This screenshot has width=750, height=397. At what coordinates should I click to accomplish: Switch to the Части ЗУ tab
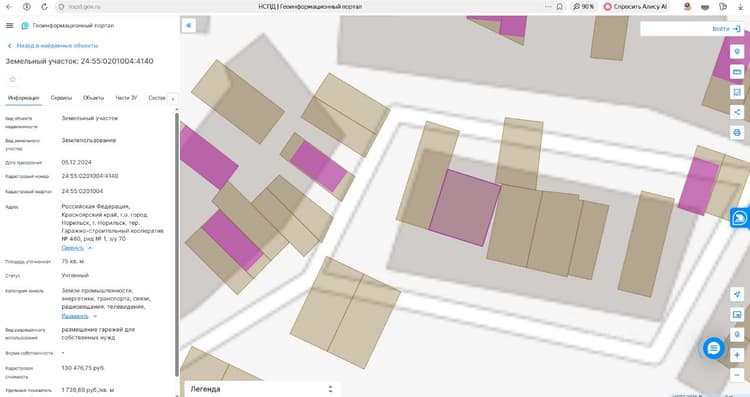pos(126,98)
